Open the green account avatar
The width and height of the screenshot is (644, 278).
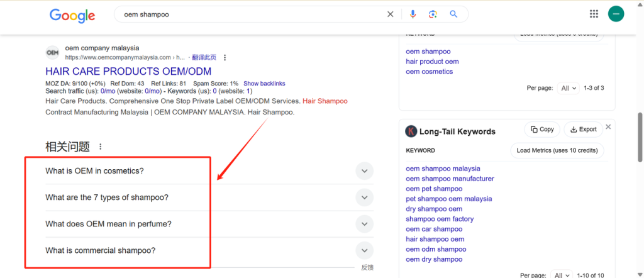coord(616,14)
